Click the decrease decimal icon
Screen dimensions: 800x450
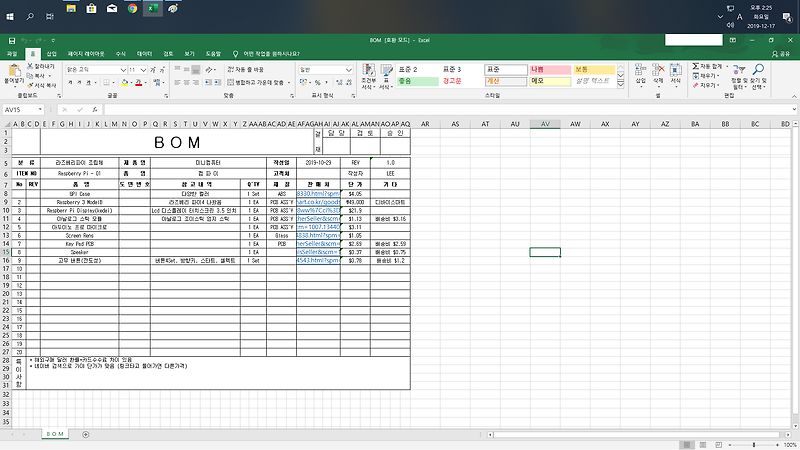pos(349,82)
